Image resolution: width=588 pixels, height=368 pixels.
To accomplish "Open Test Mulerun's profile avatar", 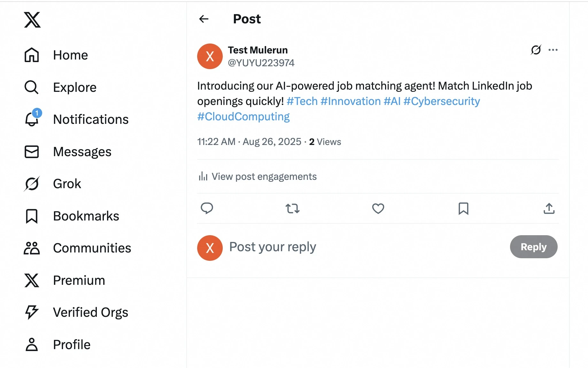I will coord(210,56).
